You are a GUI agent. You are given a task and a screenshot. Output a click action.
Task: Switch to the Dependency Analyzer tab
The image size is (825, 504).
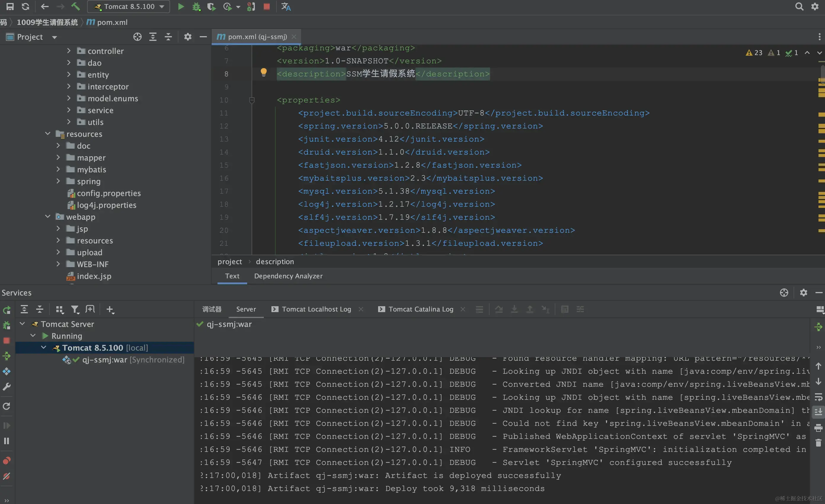(288, 276)
